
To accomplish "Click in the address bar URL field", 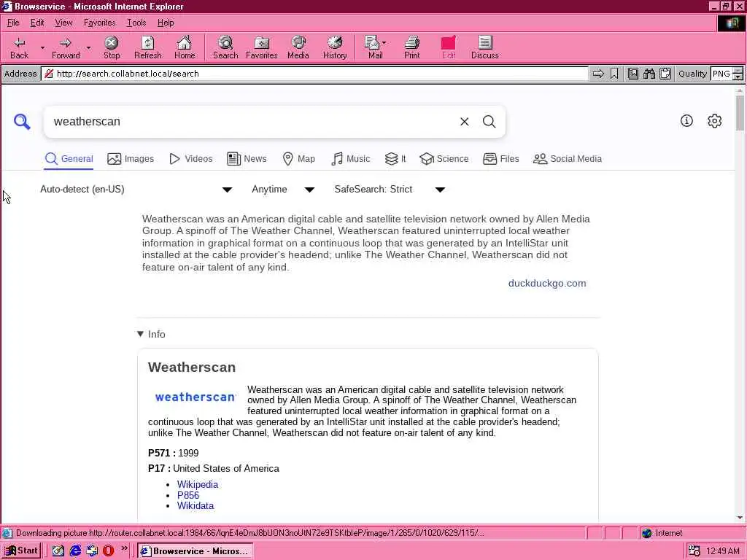I will pyautogui.click(x=314, y=74).
